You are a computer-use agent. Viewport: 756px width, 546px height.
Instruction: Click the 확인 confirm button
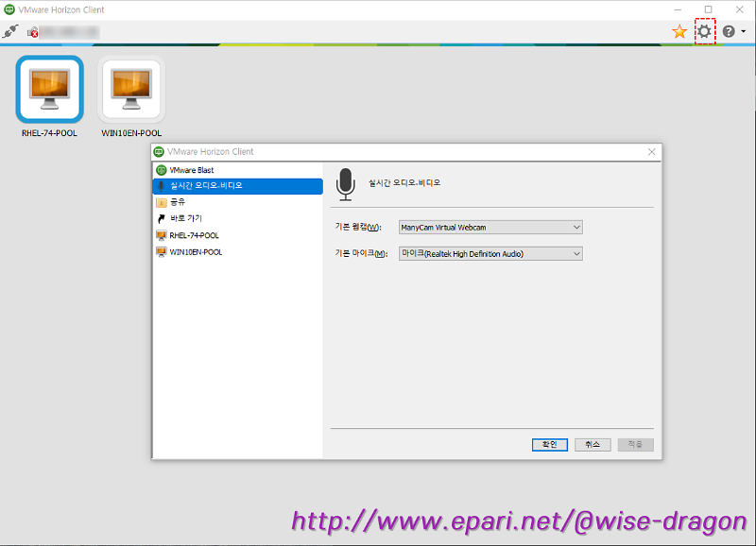tap(550, 444)
